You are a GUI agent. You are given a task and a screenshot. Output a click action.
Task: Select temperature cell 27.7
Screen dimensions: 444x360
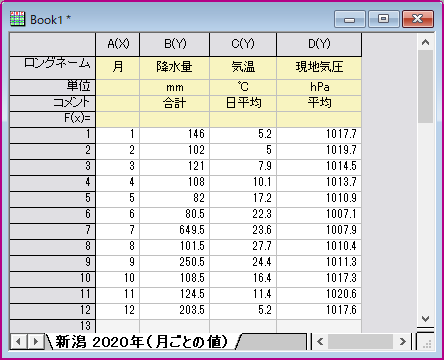click(x=243, y=247)
